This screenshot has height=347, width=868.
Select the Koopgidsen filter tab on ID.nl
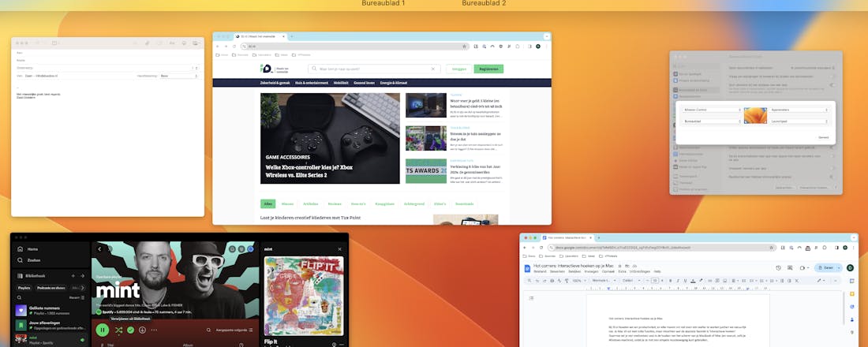(x=384, y=203)
